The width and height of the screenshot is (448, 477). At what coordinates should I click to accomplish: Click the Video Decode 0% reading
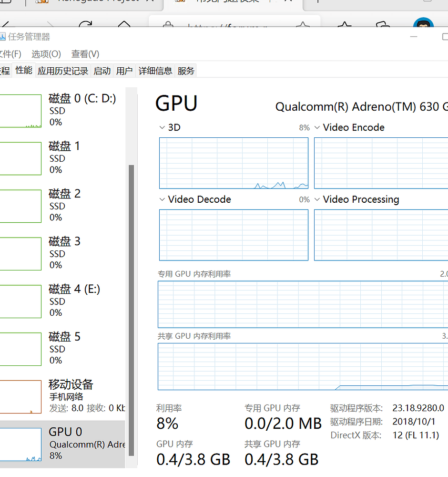tap(304, 199)
